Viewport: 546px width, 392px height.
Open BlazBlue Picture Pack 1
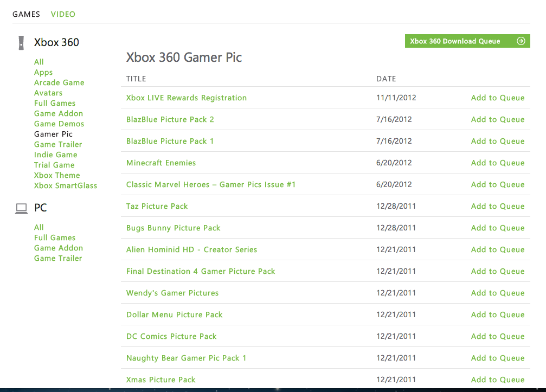pyautogui.click(x=170, y=141)
